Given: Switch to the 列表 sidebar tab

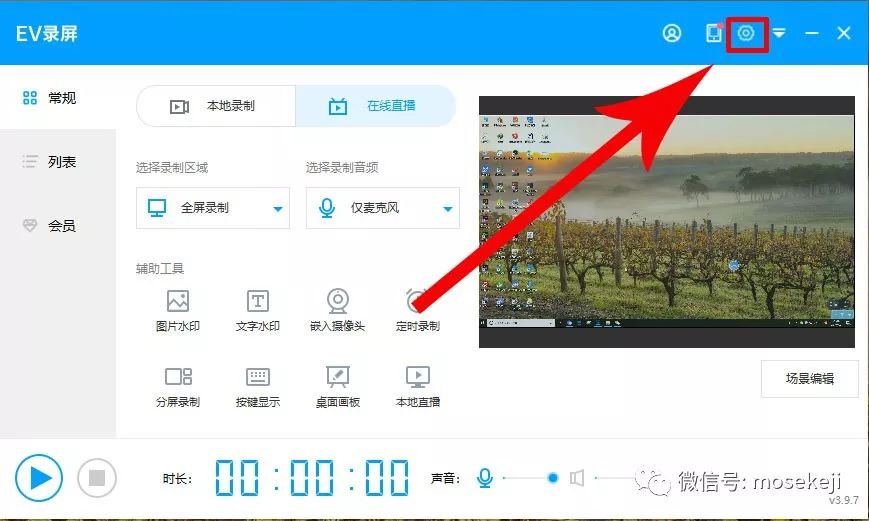Looking at the screenshot, I should pyautogui.click(x=58, y=162).
